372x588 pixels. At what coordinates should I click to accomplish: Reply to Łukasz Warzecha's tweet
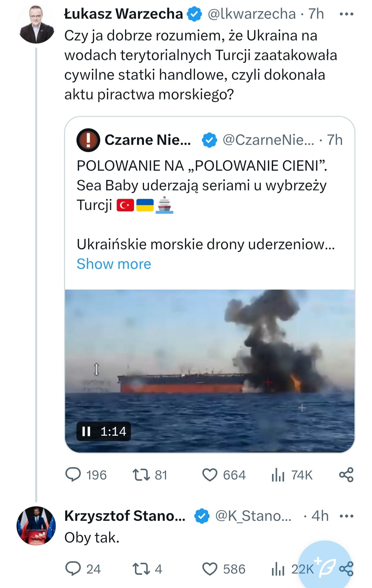(x=73, y=475)
